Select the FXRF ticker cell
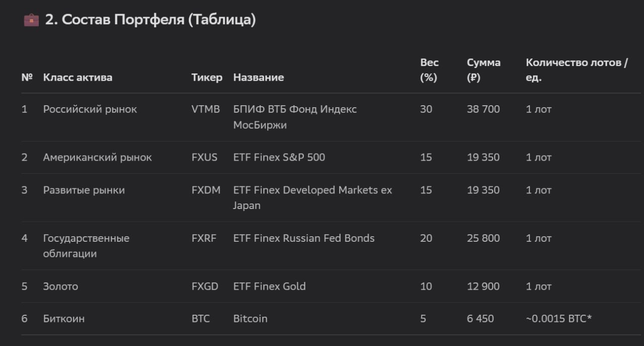 point(204,238)
